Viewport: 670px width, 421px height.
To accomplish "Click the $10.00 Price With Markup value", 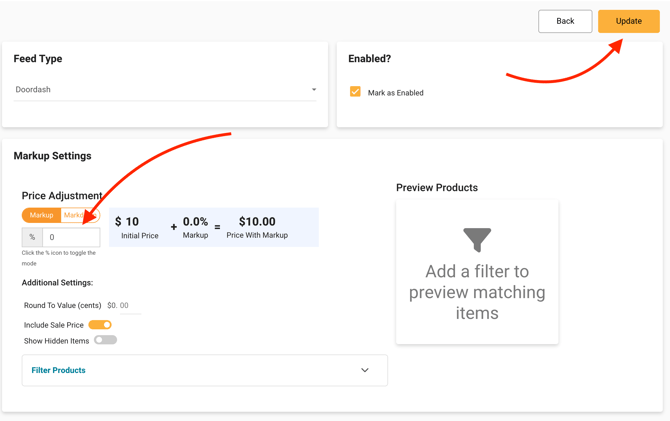I will tap(257, 221).
